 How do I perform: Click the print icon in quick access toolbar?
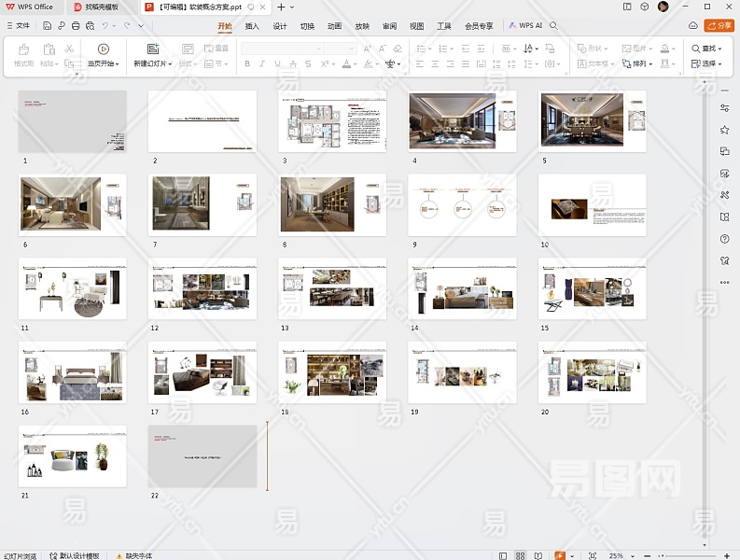(75, 26)
